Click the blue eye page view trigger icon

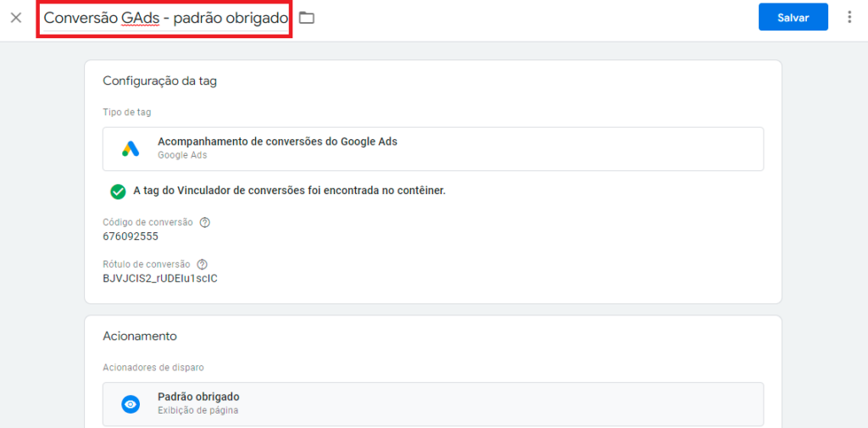131,404
